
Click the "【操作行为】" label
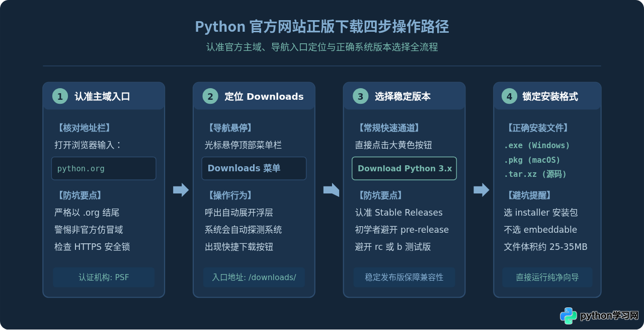pyautogui.click(x=230, y=195)
